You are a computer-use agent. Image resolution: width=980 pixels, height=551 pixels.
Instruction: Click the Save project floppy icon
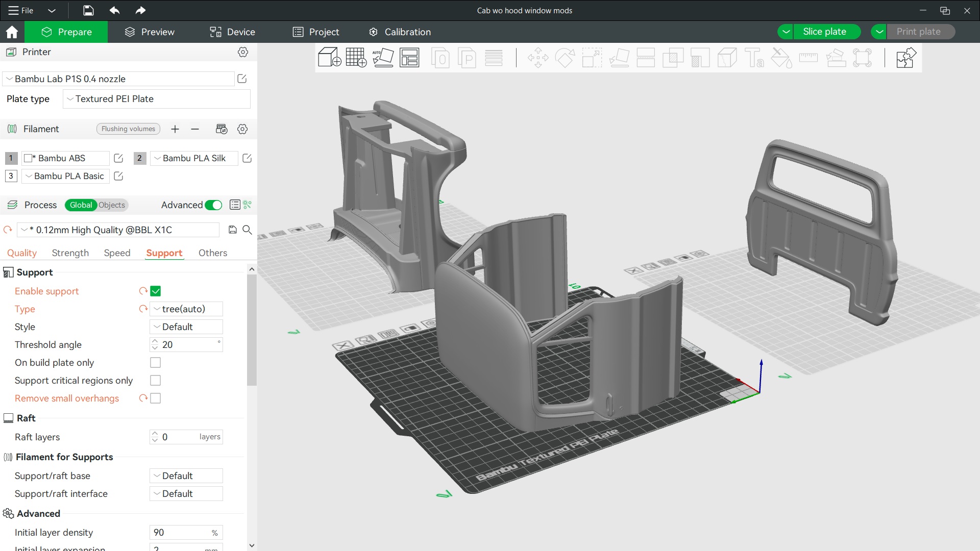pos(88,10)
